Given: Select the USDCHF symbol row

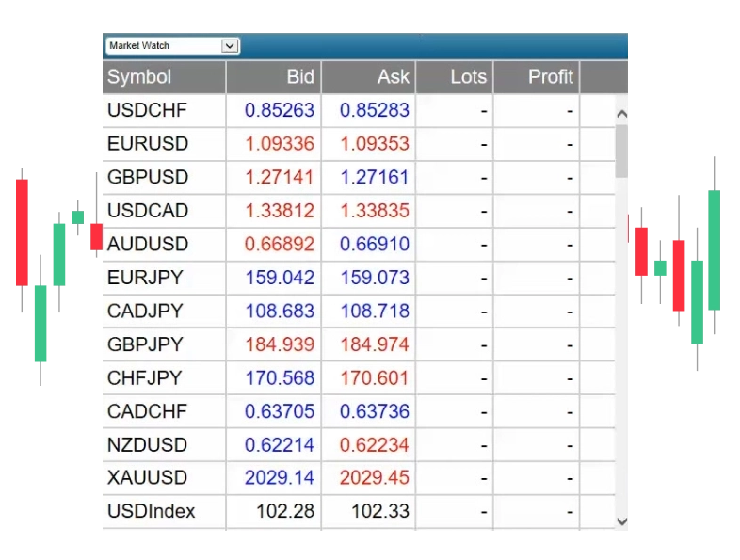Looking at the screenshot, I should [x=147, y=110].
